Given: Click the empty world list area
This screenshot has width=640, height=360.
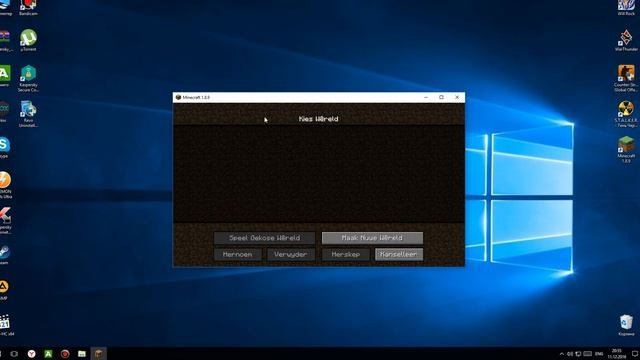Looking at the screenshot, I should pyautogui.click(x=319, y=174).
